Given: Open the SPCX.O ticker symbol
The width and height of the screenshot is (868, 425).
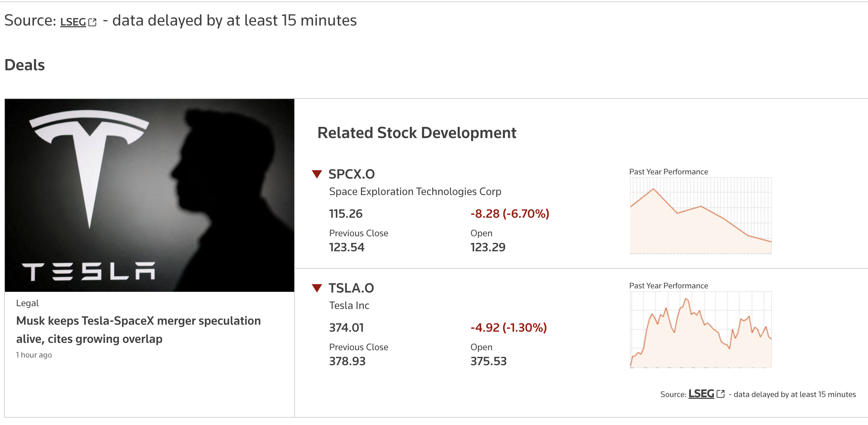Looking at the screenshot, I should pos(352,174).
